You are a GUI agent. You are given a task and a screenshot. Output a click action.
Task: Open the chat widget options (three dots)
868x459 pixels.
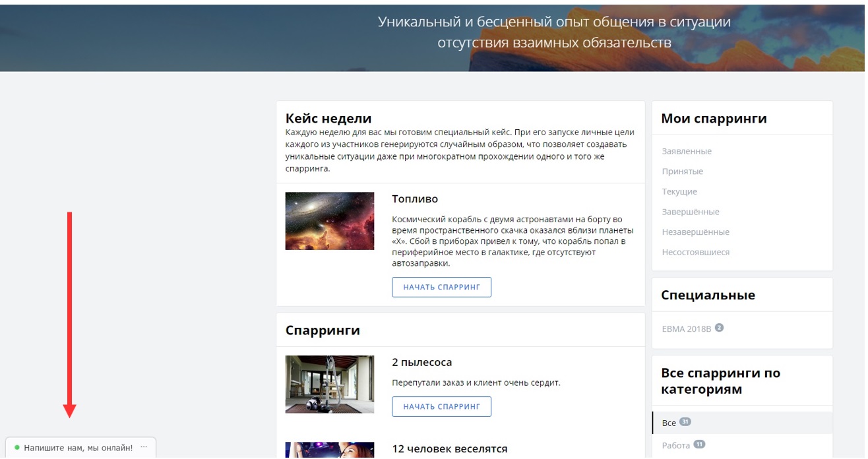(144, 448)
